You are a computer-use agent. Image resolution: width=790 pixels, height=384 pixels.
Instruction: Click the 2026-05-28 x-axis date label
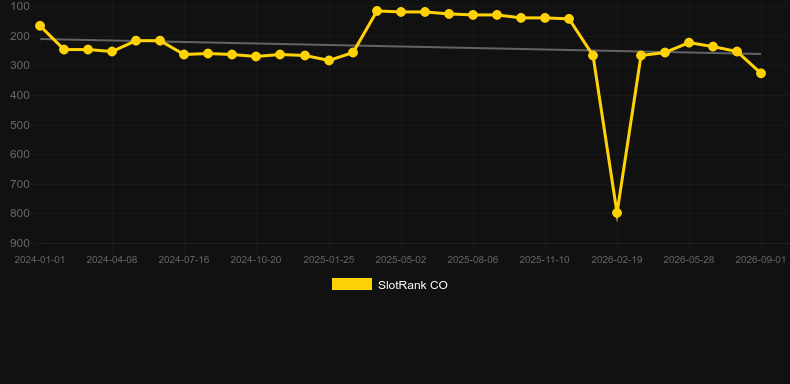[x=689, y=260]
